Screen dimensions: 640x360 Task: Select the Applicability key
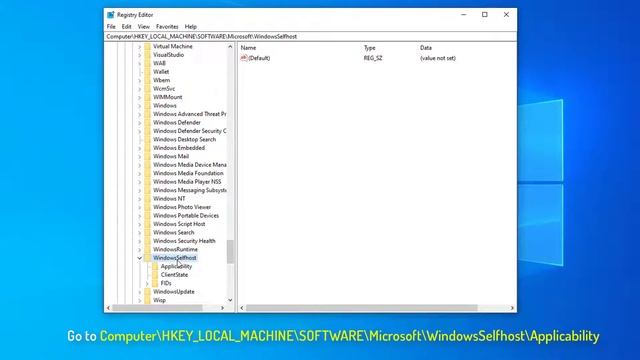coord(176,266)
